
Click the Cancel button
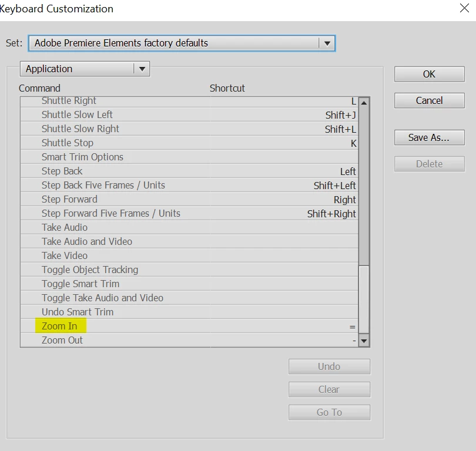[429, 100]
